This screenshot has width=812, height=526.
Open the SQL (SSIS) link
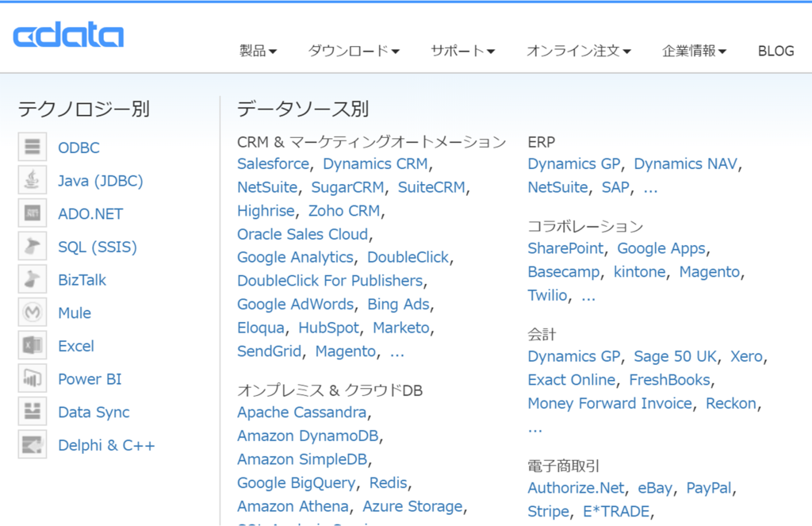tap(98, 248)
